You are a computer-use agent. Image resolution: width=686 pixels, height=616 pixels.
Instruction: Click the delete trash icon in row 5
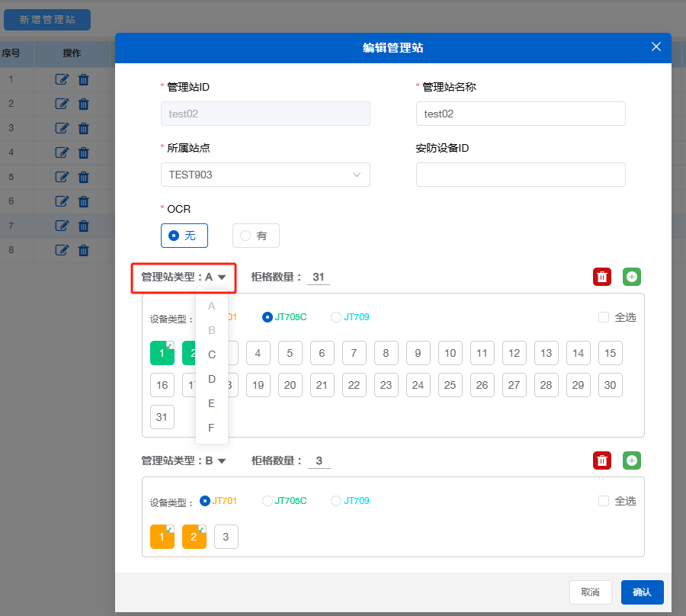(83, 177)
